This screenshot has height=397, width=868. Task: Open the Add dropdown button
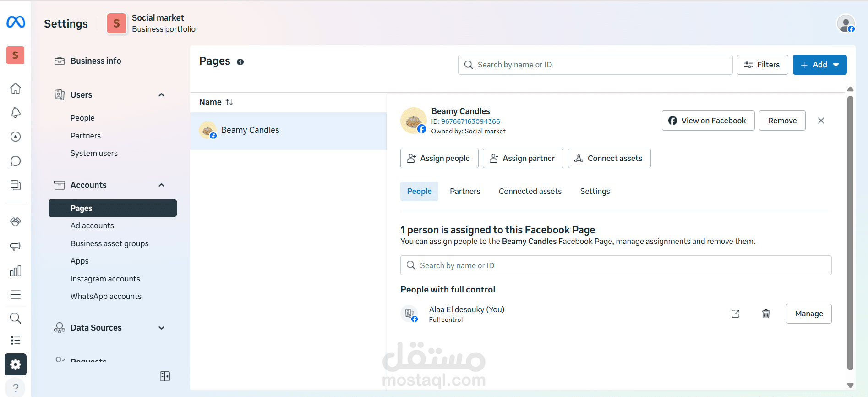[x=819, y=65]
